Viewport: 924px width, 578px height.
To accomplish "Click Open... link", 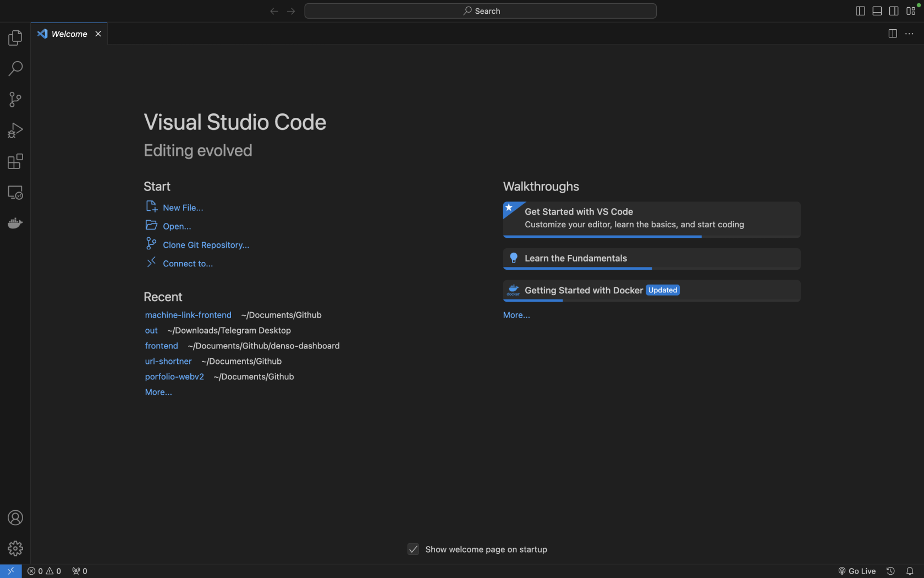I will [x=177, y=226].
